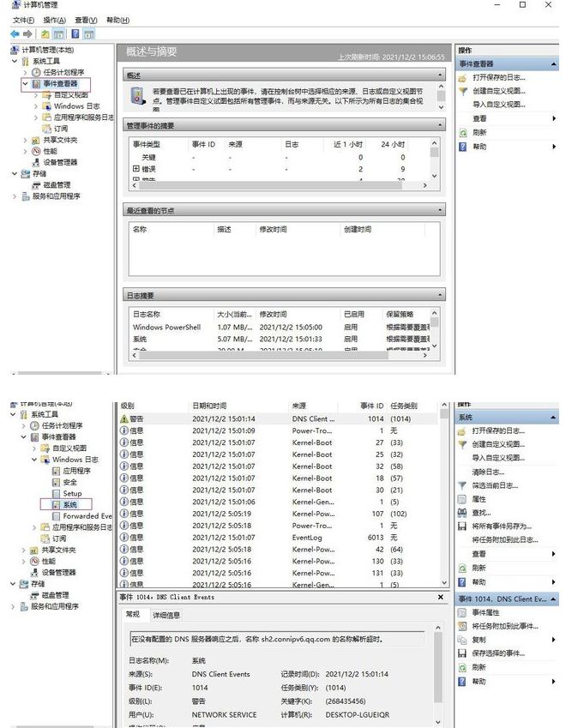Switch to the 详细信息 tab
578x728 pixels.
(x=166, y=615)
